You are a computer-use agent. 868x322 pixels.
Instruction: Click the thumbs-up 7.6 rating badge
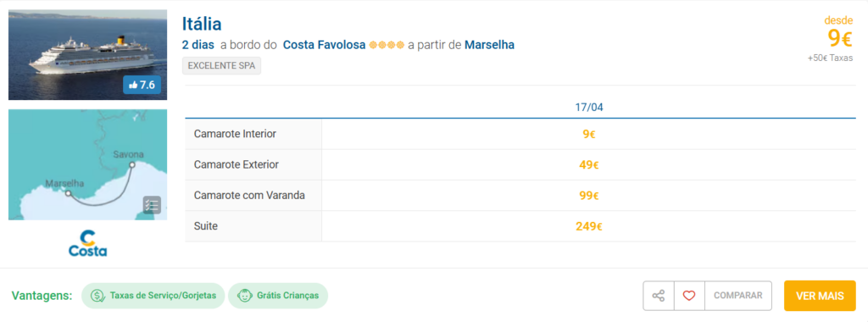(x=142, y=85)
